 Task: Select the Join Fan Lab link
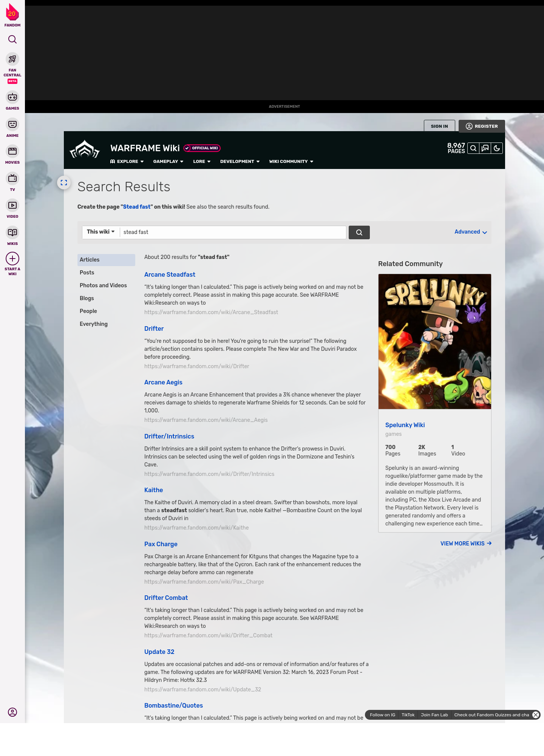(x=434, y=715)
